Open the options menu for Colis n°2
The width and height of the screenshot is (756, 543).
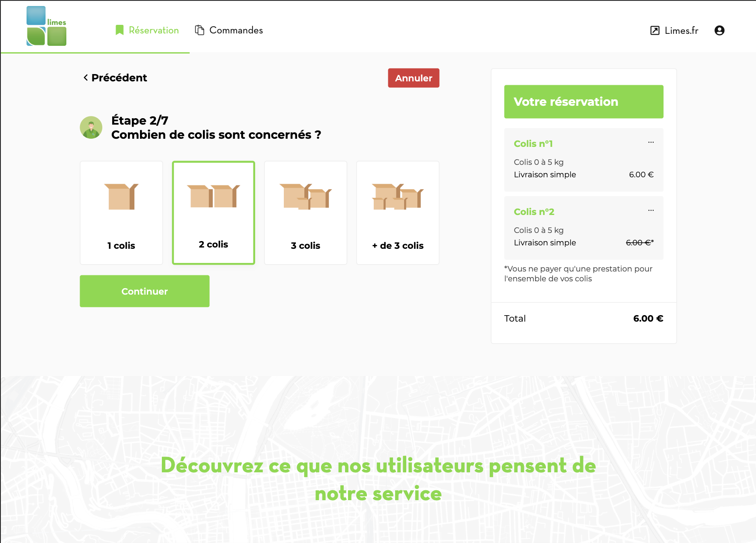[x=651, y=210]
